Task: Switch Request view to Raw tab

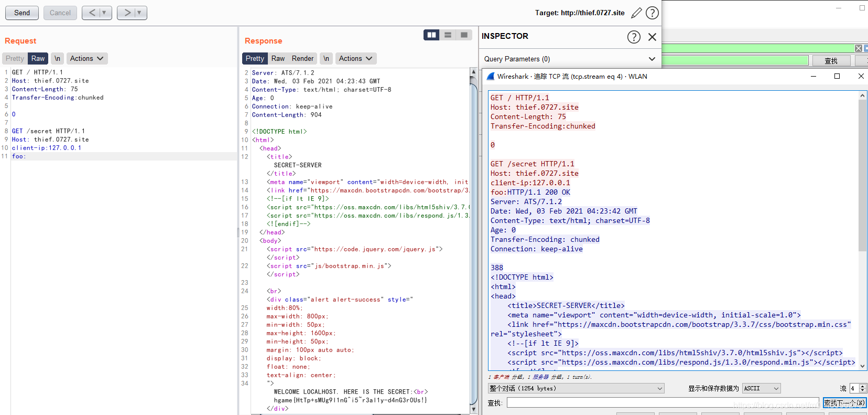Action: coord(38,58)
